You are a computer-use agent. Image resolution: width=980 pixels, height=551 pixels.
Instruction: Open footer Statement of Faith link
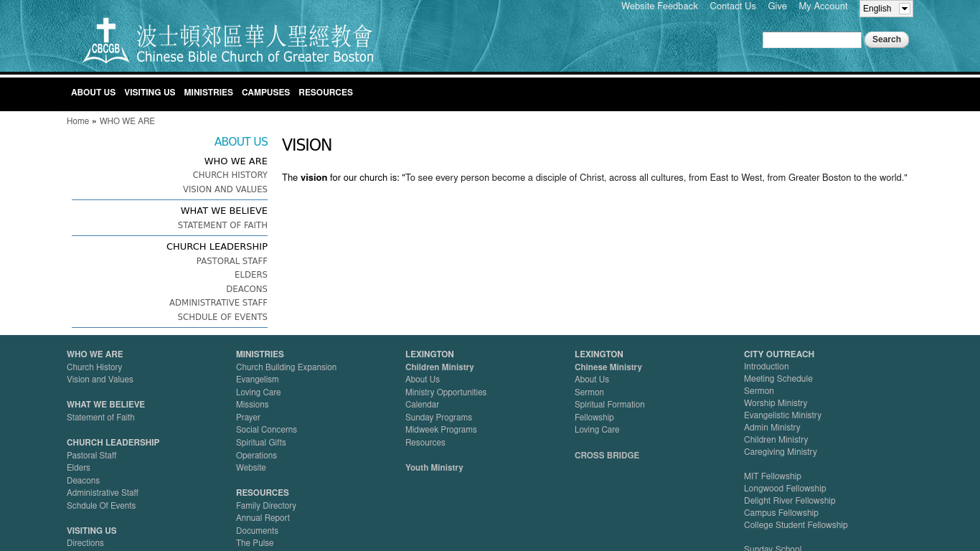[100, 418]
